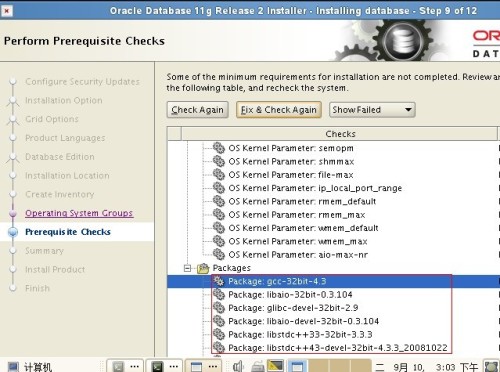Collapse the Packages tree node
The height and width of the screenshot is (372, 500).
(x=188, y=268)
